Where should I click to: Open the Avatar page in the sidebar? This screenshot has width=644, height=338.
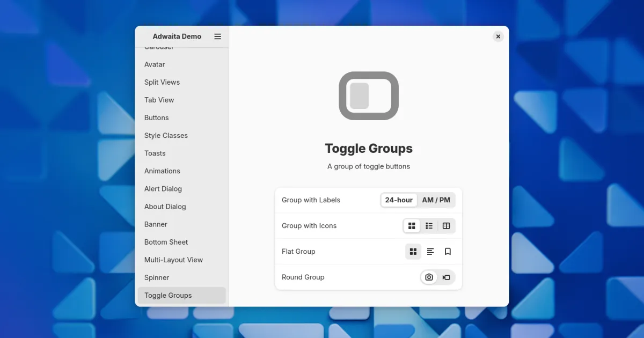[155, 64]
